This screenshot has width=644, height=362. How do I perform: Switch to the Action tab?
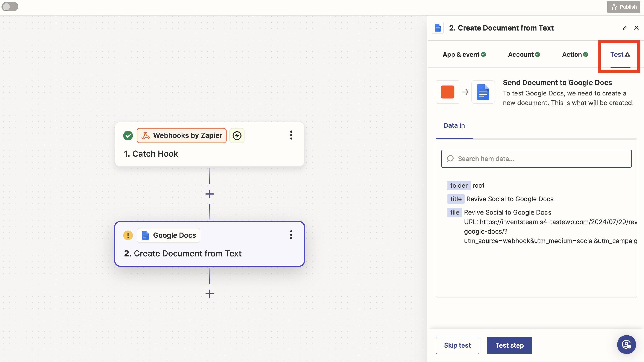tap(575, 55)
